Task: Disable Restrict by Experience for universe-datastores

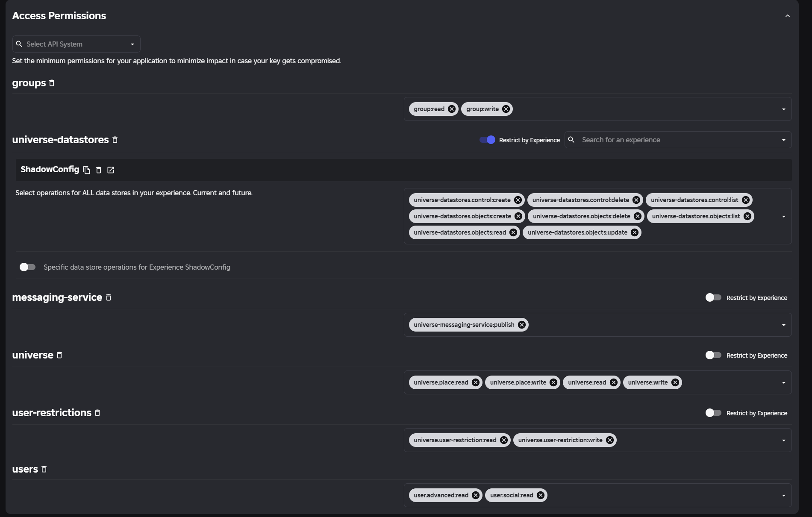Action: point(487,140)
